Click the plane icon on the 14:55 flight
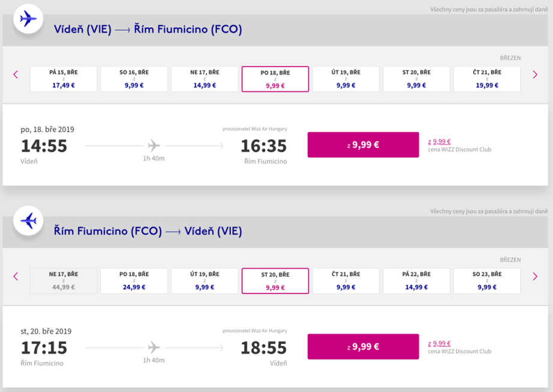 [x=154, y=145]
